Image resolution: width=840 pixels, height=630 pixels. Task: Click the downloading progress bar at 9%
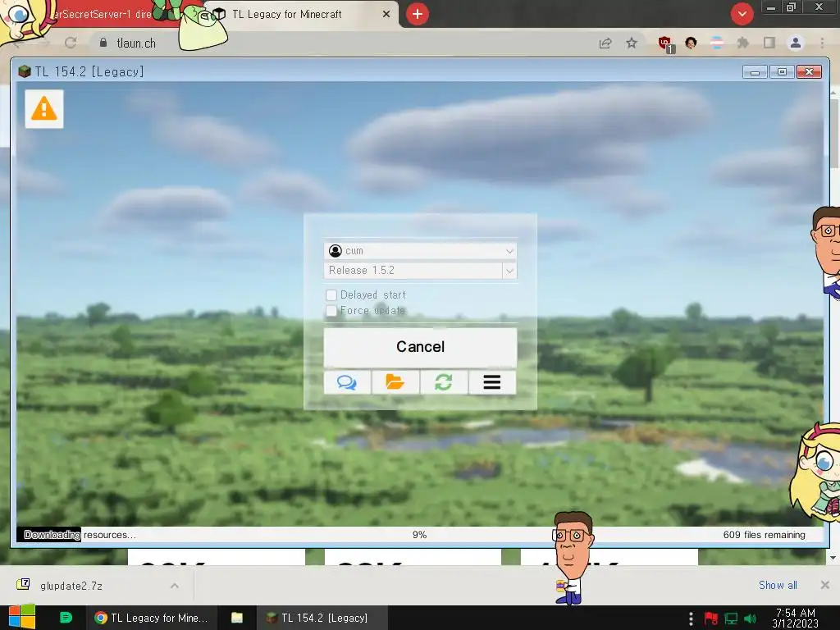419,535
